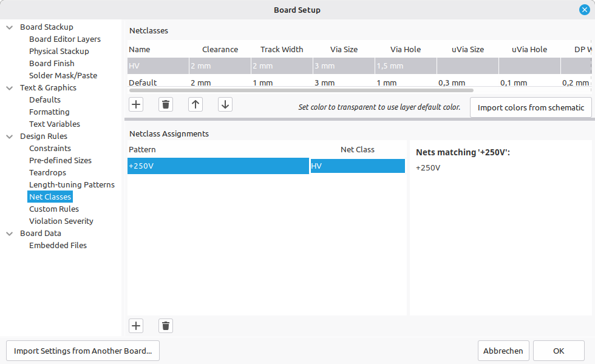The height and width of the screenshot is (364, 595).
Task: Open the HV net class assignment dropdown
Action: tap(358, 166)
